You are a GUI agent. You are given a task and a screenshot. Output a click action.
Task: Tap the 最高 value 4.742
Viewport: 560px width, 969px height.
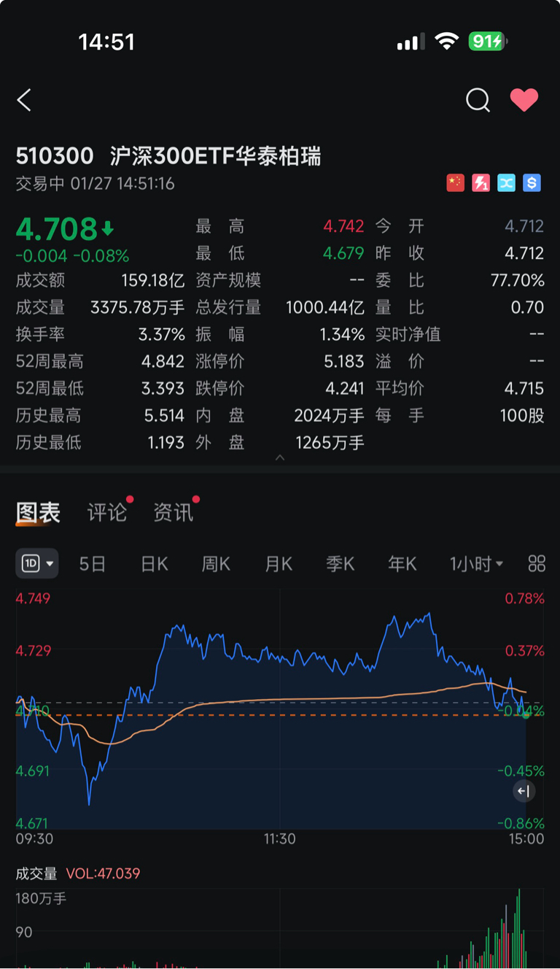[343, 226]
